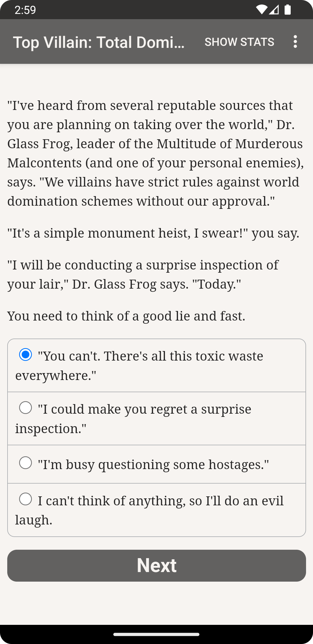Tap the home gesture bar at bottom
Viewport: 313px width, 644px height.
pyautogui.click(x=156, y=634)
